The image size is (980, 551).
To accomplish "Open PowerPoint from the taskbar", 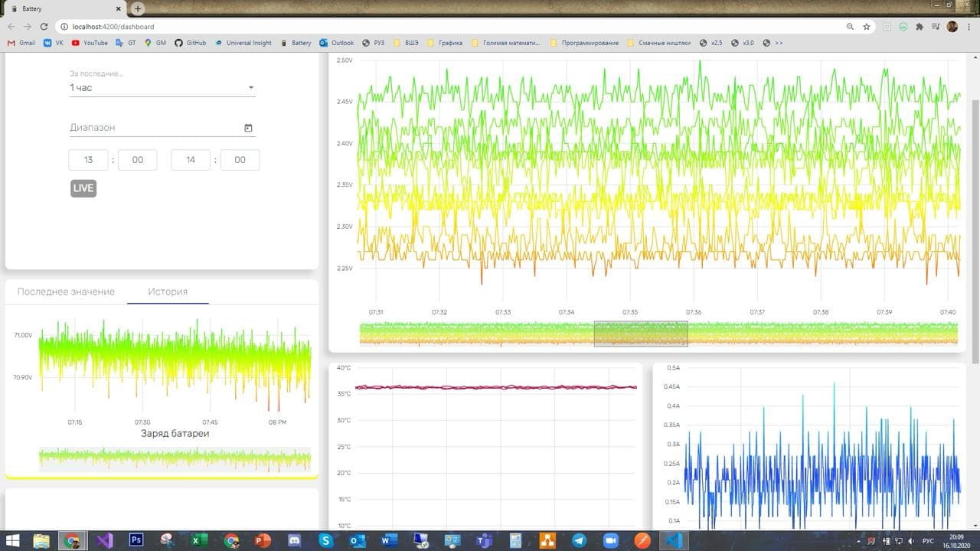I will tap(263, 540).
